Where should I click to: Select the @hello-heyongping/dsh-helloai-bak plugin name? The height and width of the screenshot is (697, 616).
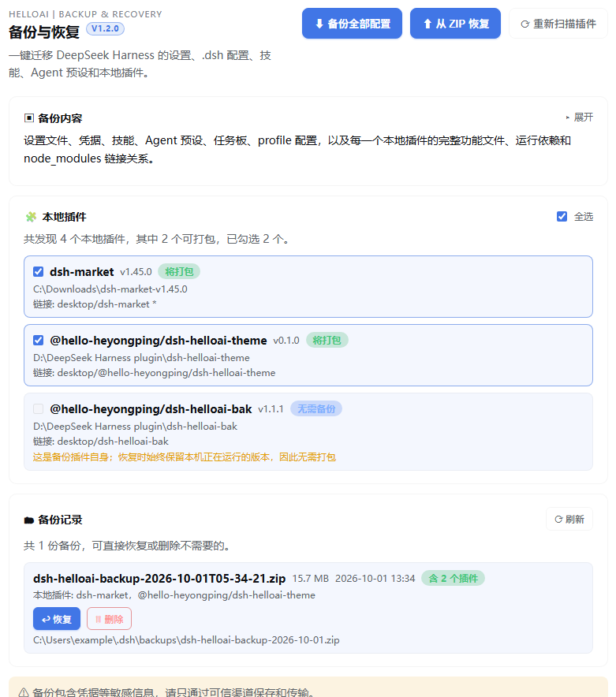tap(151, 409)
